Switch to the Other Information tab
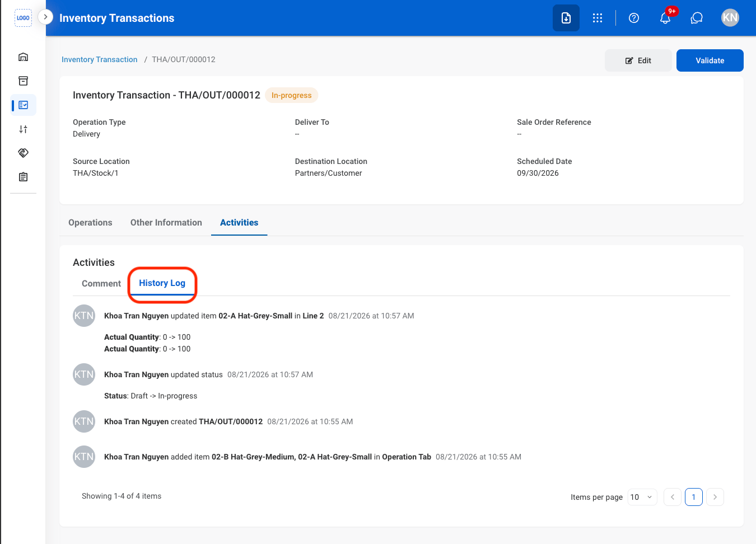 (166, 223)
